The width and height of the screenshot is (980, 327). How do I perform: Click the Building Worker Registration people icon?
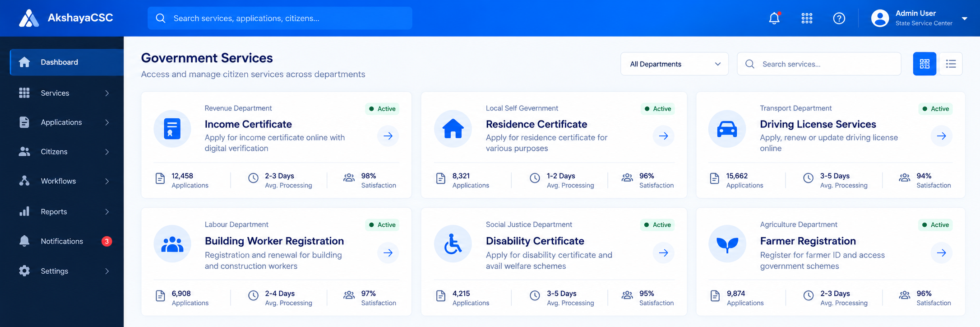click(x=172, y=244)
